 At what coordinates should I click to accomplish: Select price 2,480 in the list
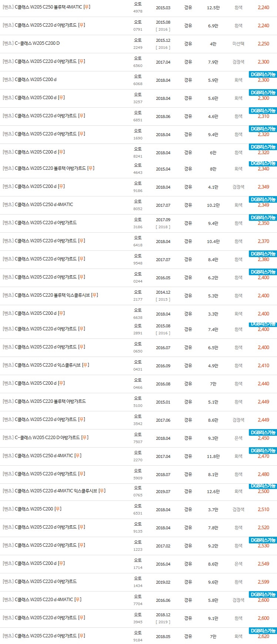pos(263,474)
